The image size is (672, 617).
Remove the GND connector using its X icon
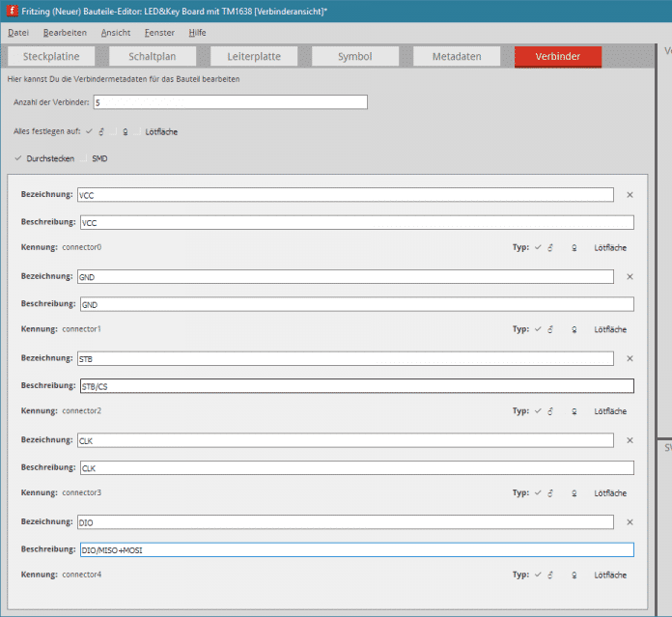pyautogui.click(x=630, y=277)
